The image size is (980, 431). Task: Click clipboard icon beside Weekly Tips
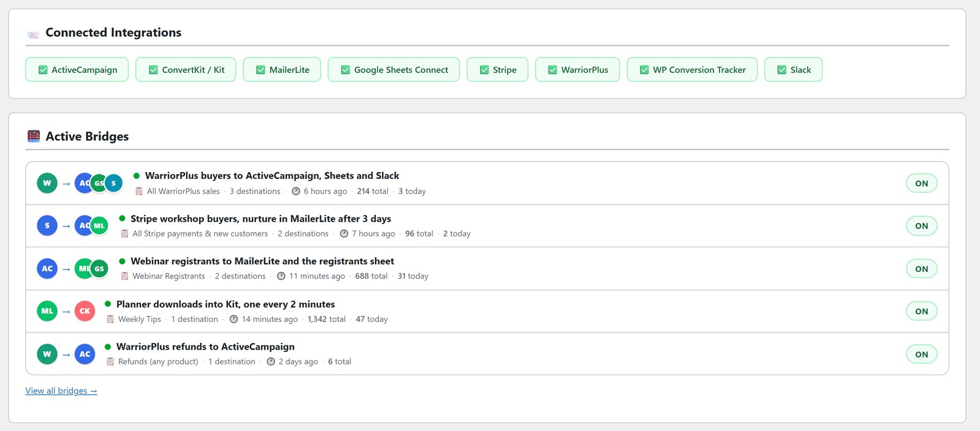pyautogui.click(x=110, y=319)
